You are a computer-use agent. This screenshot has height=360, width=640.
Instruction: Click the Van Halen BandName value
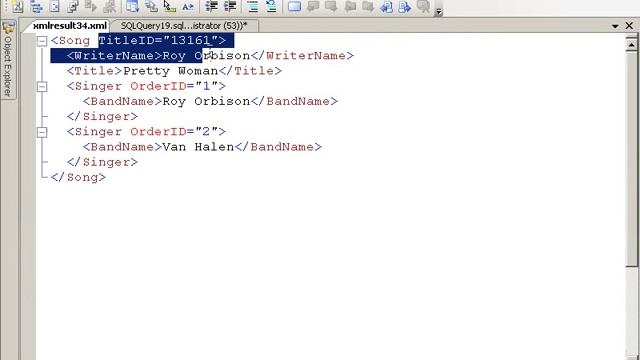pos(198,147)
